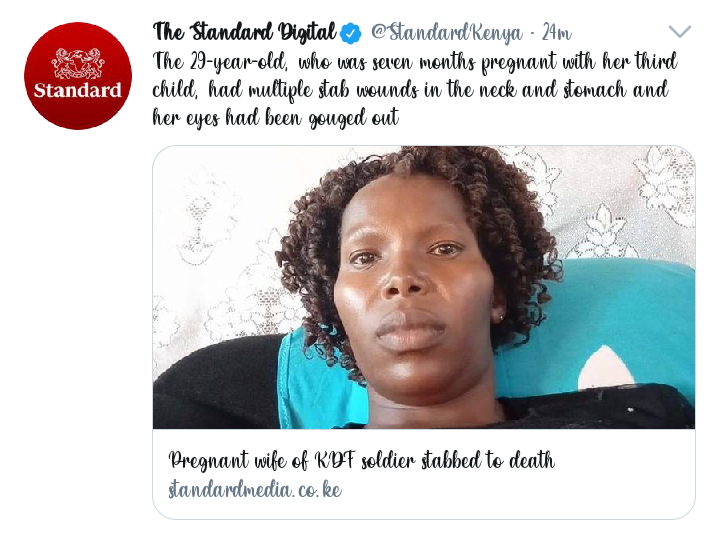The width and height of the screenshot is (720, 533).
Task: Open The Standard's red profile avatar
Action: (x=78, y=76)
